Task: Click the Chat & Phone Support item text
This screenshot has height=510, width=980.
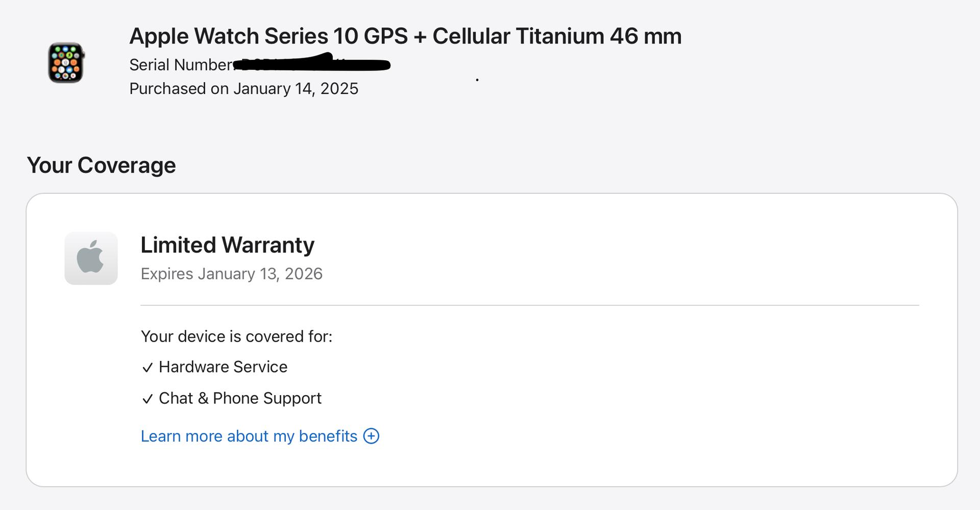Action: point(240,398)
